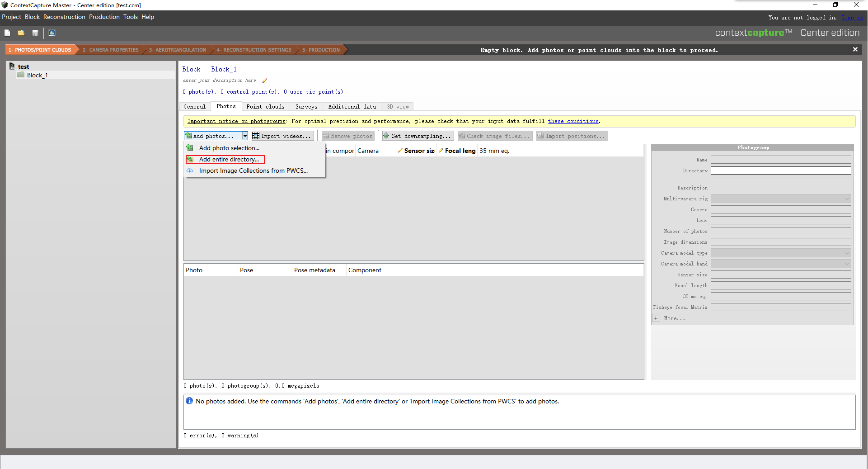The width and height of the screenshot is (868, 469).
Task: Click the photogroup Camera field
Action: tap(780, 209)
